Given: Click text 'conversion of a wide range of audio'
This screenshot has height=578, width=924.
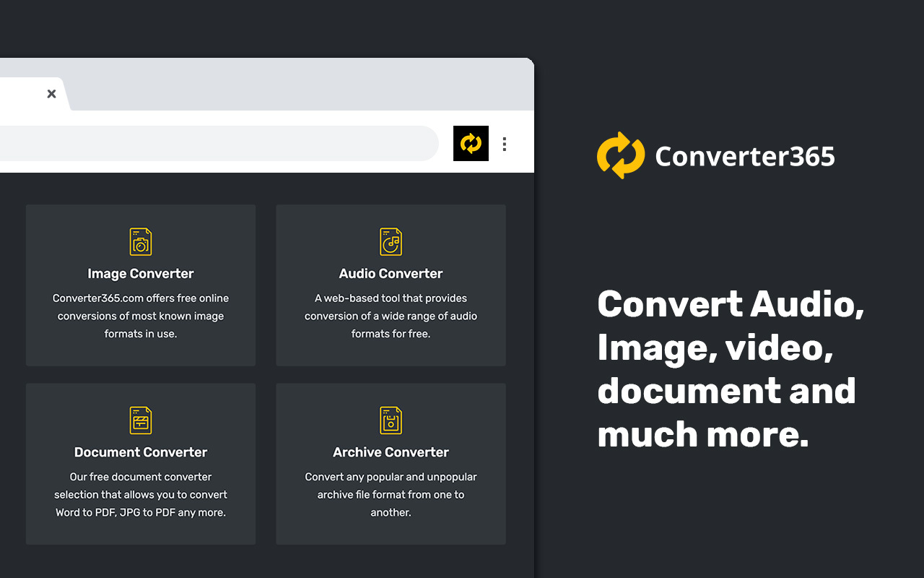Looking at the screenshot, I should click(x=391, y=316).
